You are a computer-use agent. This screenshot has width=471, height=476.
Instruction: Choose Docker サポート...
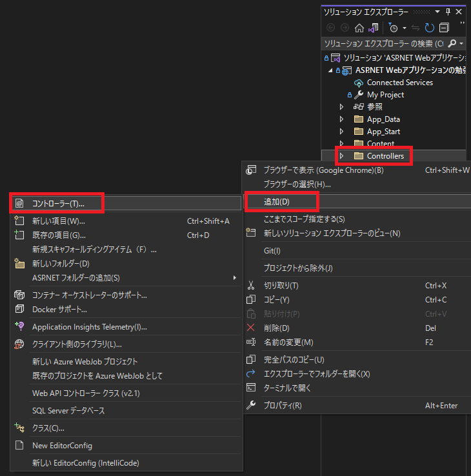coord(126,310)
